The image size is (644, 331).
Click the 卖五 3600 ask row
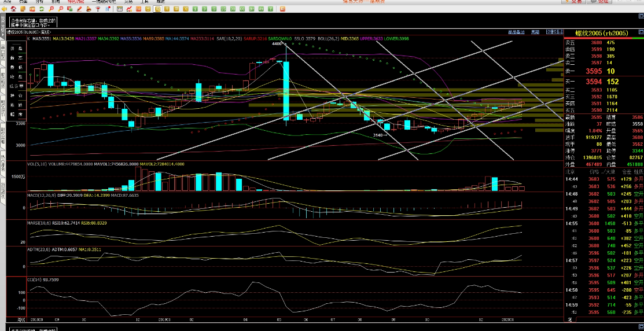point(603,43)
